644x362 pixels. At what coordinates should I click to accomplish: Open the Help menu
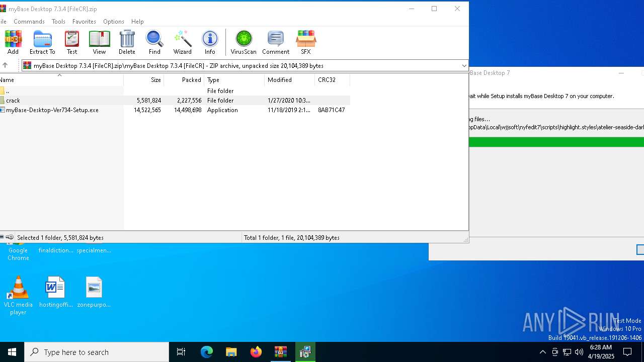coord(137,22)
